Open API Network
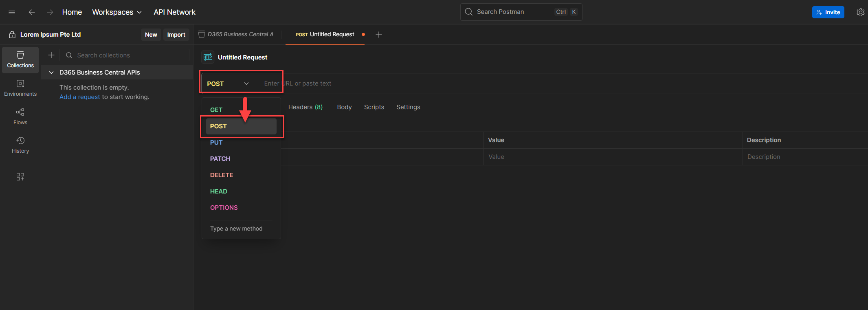Screen dimensions: 868x310 pos(175,12)
